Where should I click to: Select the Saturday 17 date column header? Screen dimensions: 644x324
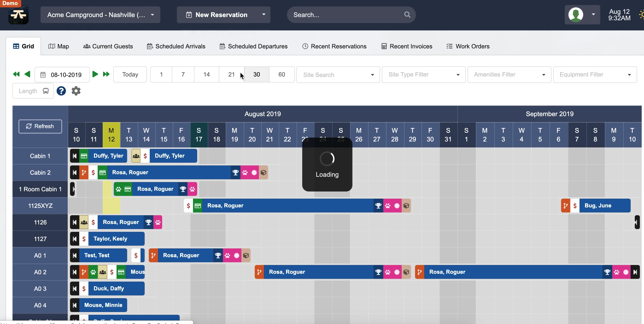199,135
